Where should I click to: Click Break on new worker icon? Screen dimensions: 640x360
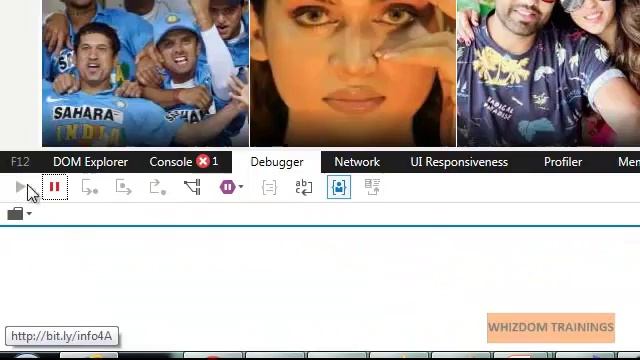coord(192,187)
